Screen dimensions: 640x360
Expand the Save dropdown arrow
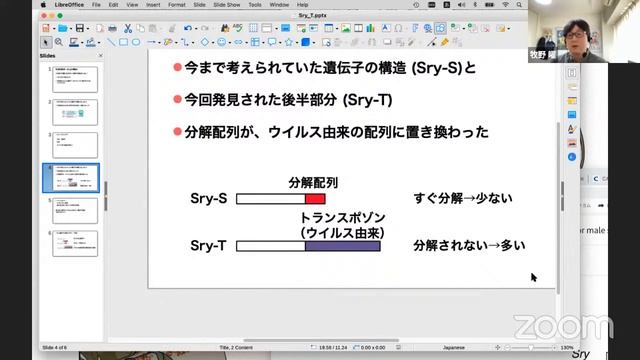87,29
